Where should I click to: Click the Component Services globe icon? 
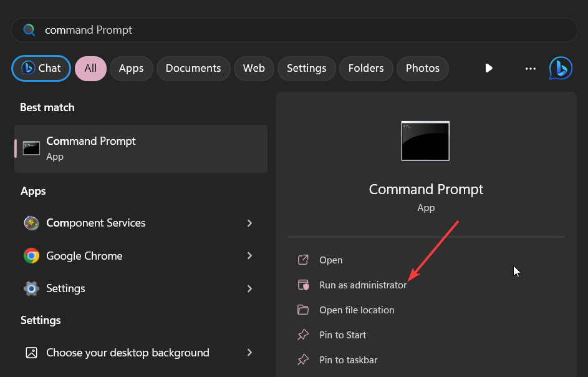point(31,223)
